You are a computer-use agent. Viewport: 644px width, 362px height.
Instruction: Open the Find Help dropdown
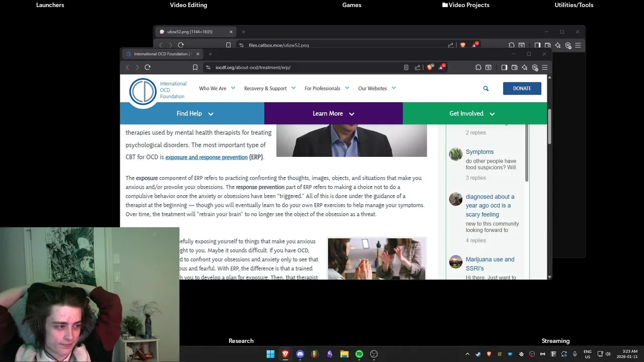click(192, 114)
